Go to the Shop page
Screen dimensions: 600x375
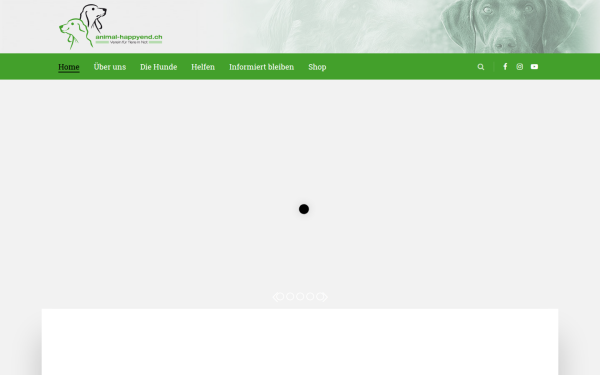pyautogui.click(x=317, y=67)
